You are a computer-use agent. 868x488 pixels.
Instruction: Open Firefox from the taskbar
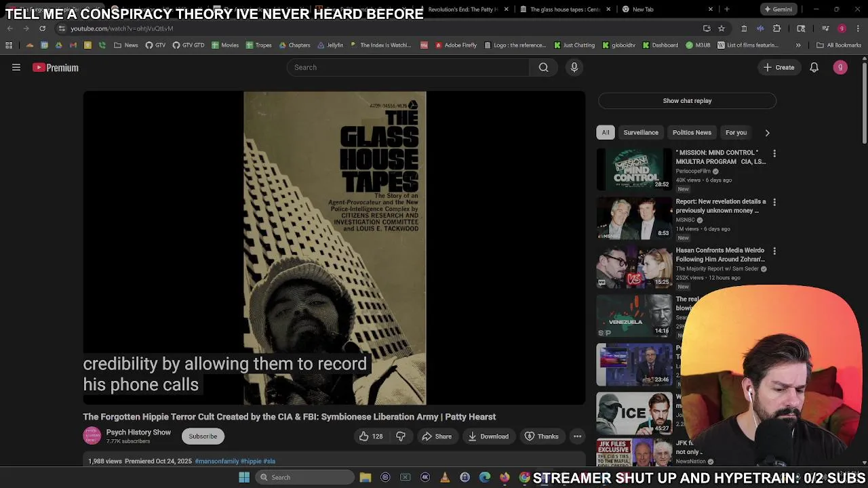point(505,477)
